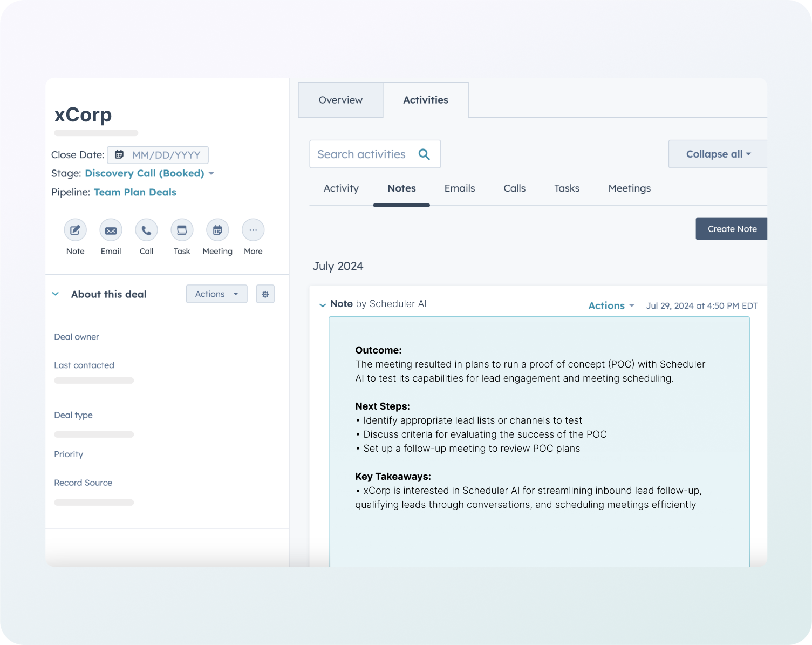812x645 pixels.
Task: Open the Collapse all dropdown
Action: coord(718,154)
